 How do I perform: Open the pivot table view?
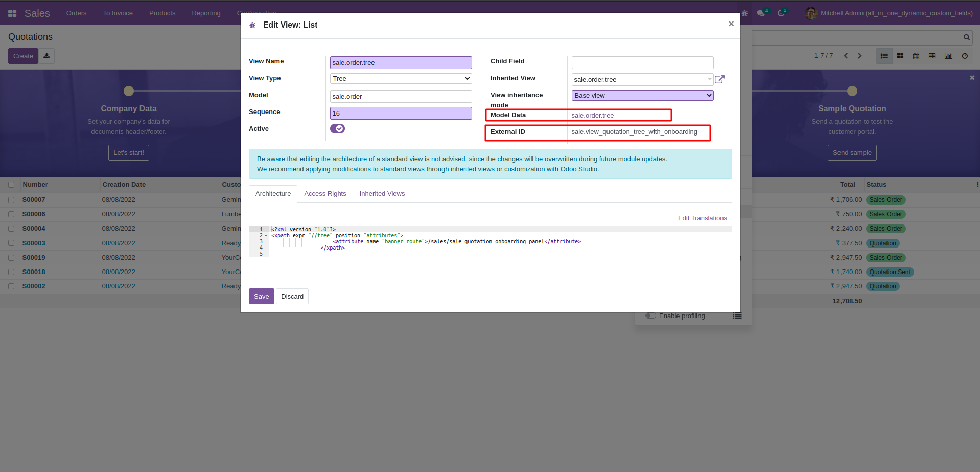(932, 56)
